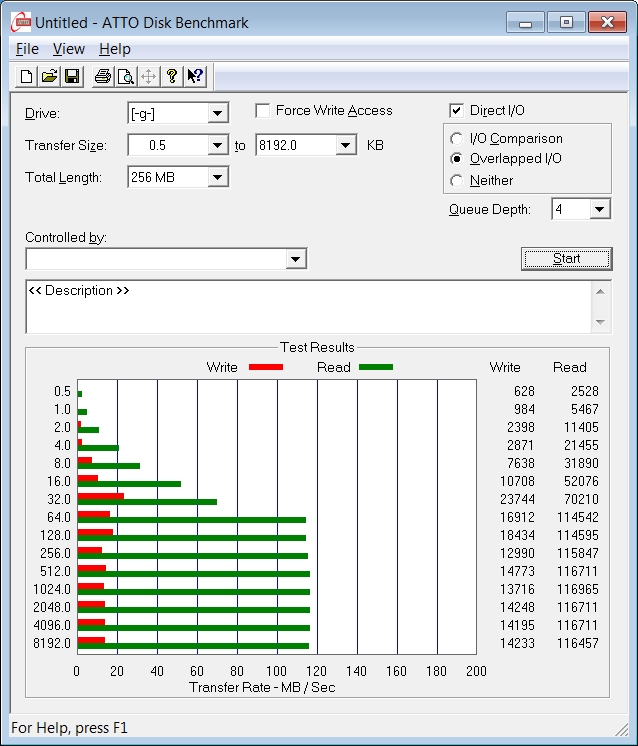
Task: Click the 200 axis tick label
Action: click(x=476, y=671)
